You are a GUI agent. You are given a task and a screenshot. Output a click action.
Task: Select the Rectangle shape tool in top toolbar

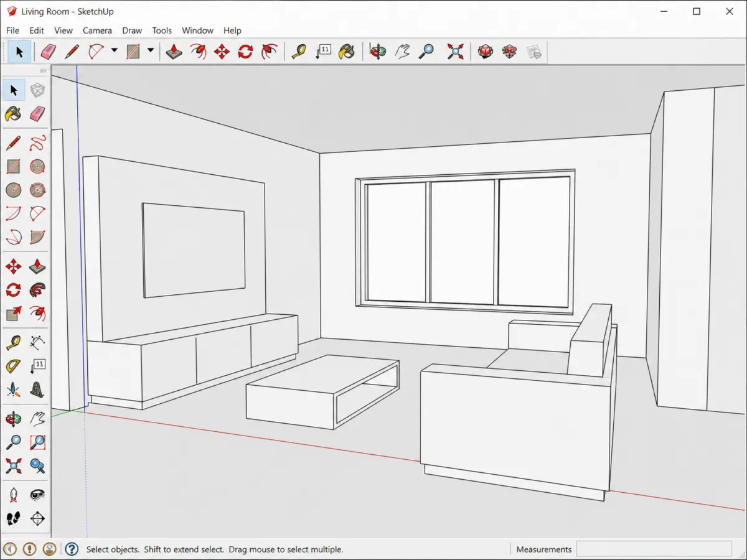click(133, 52)
